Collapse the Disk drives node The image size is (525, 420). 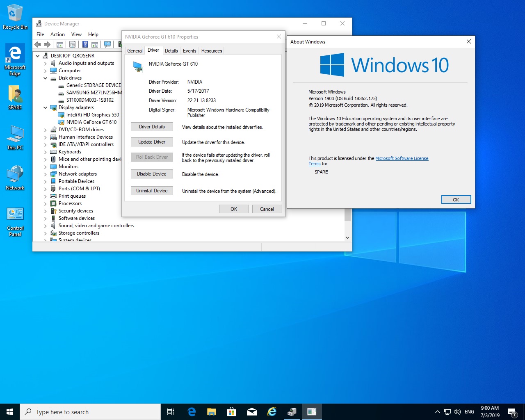(46, 78)
